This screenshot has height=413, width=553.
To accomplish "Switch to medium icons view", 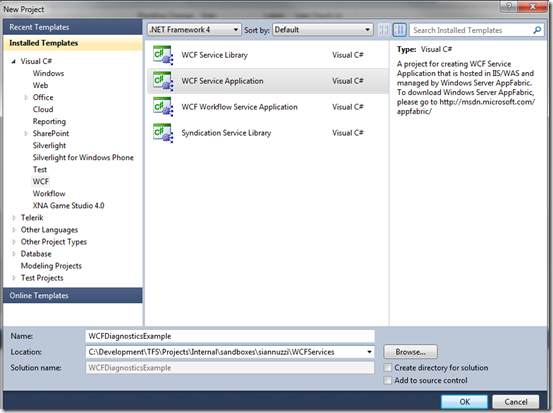I will point(400,30).
